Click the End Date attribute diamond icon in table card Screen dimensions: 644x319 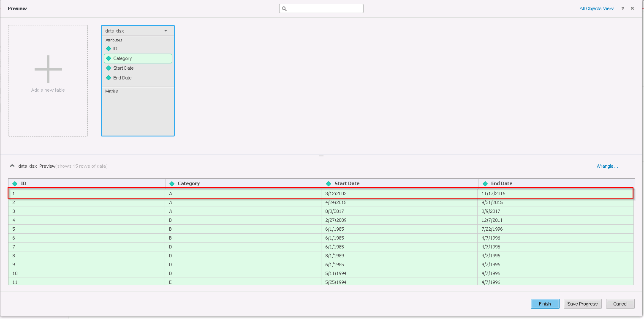click(x=109, y=78)
